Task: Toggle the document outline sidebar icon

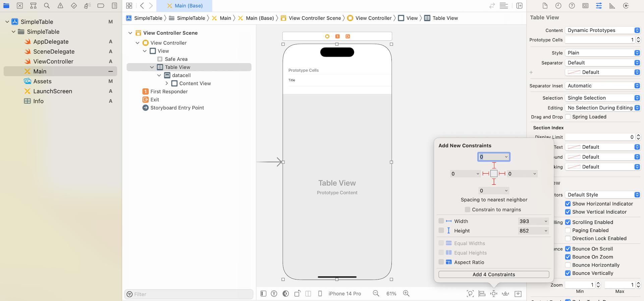Action: coord(263,294)
